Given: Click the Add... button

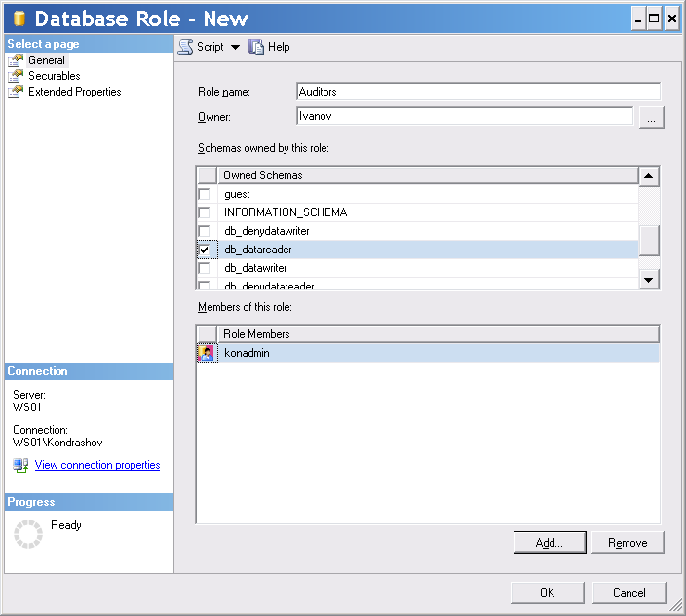Looking at the screenshot, I should pos(550,542).
